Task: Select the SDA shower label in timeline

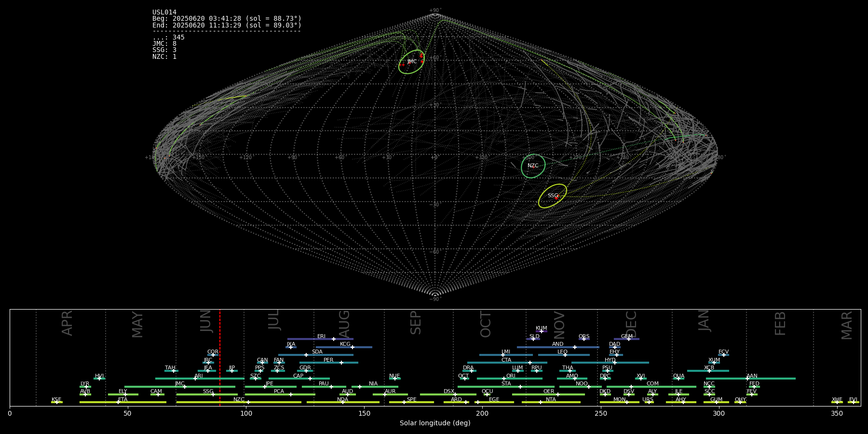Action: pos(317,352)
